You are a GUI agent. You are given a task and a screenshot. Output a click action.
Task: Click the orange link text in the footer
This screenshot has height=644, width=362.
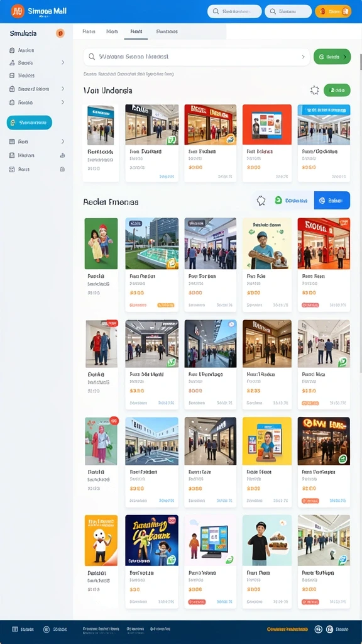pyautogui.click(x=287, y=629)
